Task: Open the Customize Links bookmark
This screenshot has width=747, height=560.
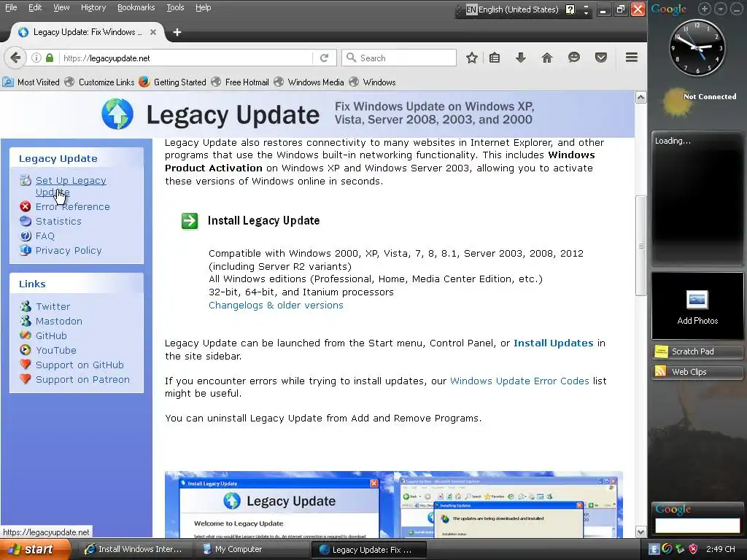Action: click(99, 82)
